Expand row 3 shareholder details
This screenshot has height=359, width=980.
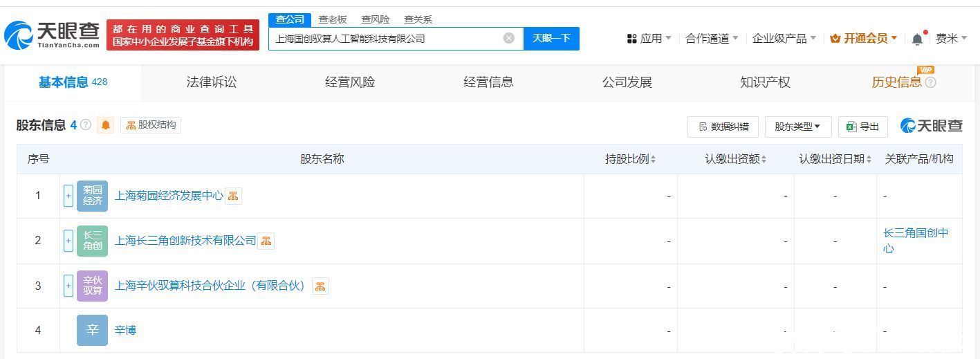(x=68, y=286)
